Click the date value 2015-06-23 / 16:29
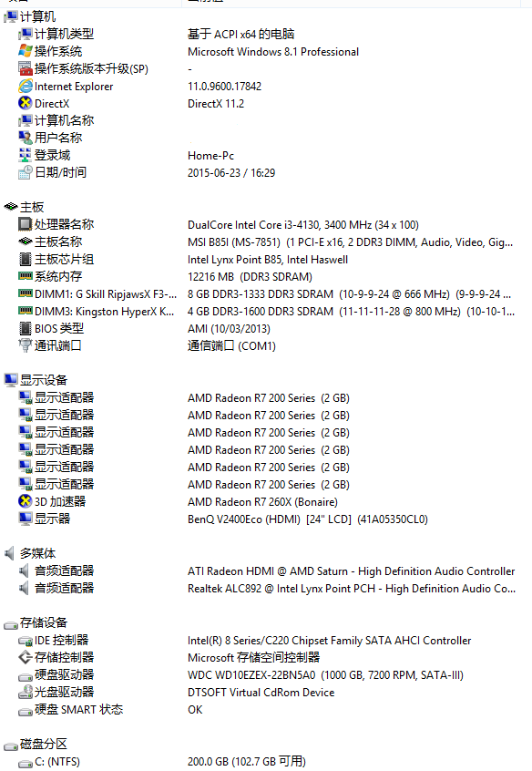Screen dimensions: 532x771 pyautogui.click(x=231, y=172)
